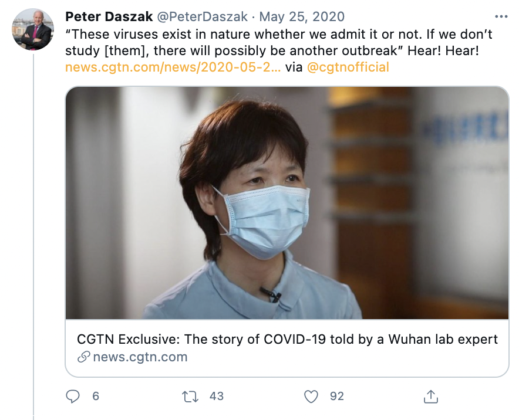The width and height of the screenshot is (519, 420).
Task: Click the share tweet upload icon
Action: pos(431,397)
